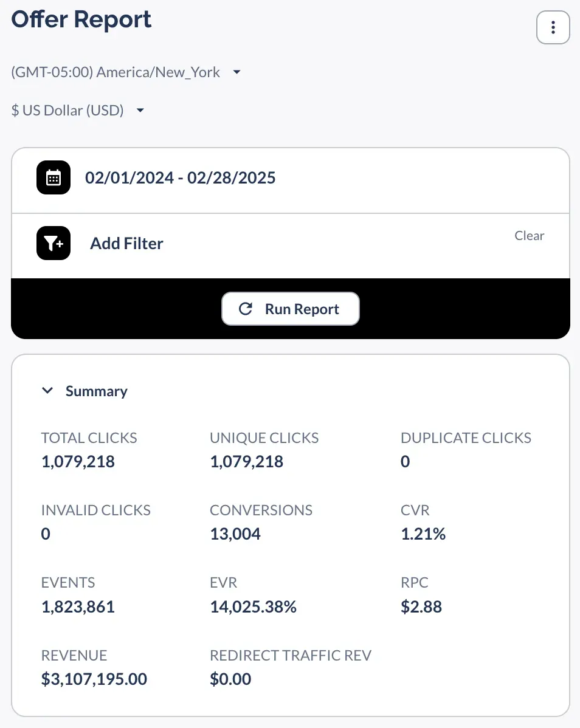Open the 02/01/2024 - 02/28/2025 date range
This screenshot has height=728, width=580.
(181, 177)
